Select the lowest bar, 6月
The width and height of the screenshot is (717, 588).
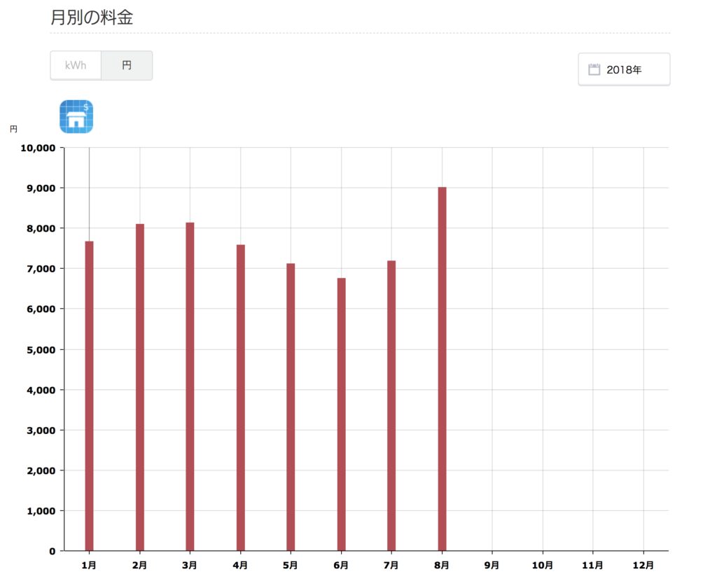pos(341,414)
